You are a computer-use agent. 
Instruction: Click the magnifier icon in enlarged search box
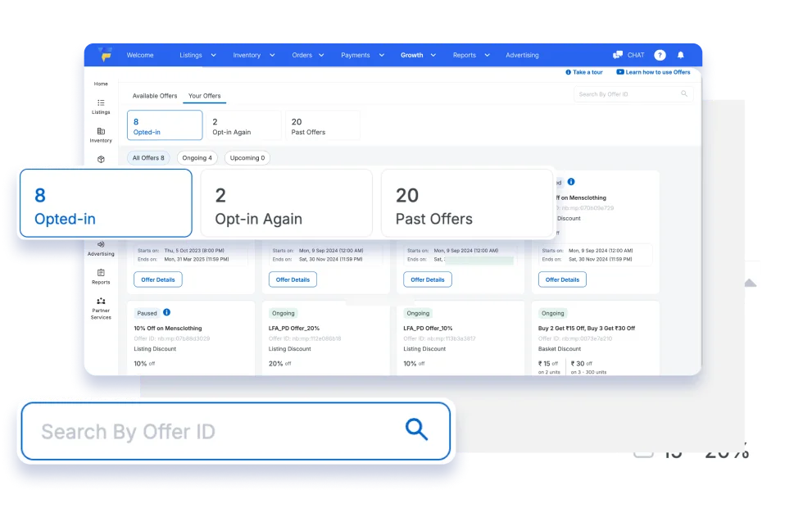pyautogui.click(x=417, y=429)
